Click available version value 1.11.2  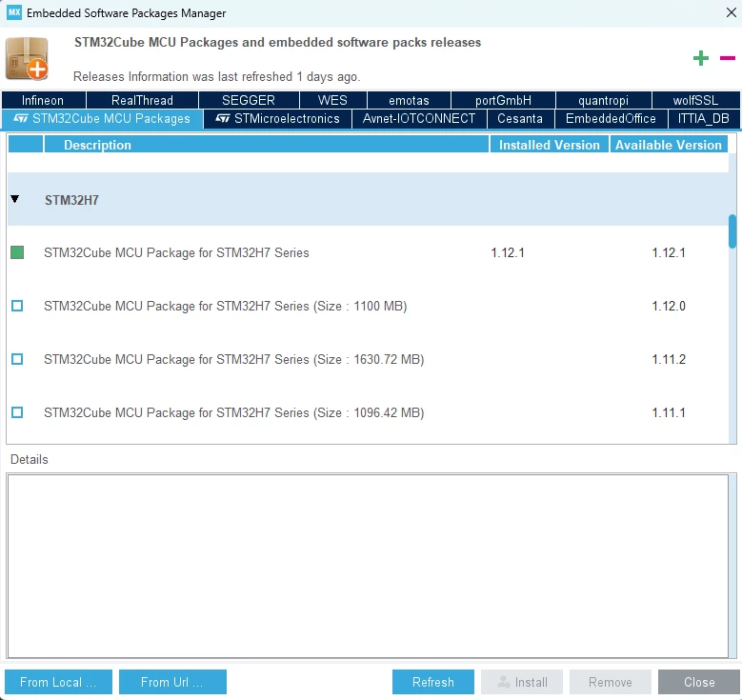point(669,359)
